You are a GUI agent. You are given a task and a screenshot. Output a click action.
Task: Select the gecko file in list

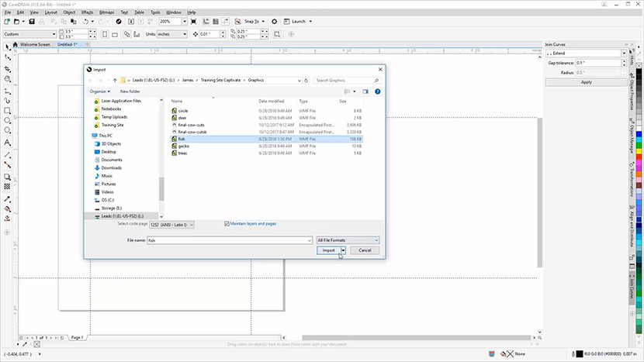[184, 146]
